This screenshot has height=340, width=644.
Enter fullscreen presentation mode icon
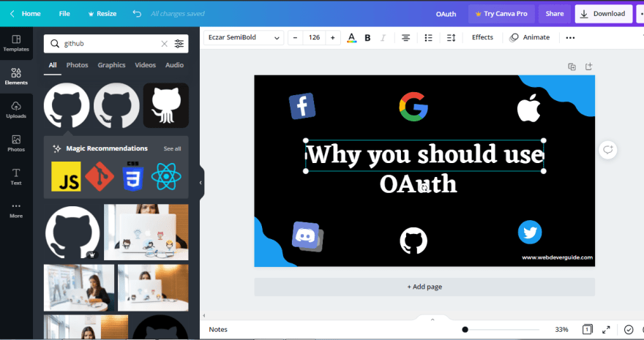coord(606,329)
